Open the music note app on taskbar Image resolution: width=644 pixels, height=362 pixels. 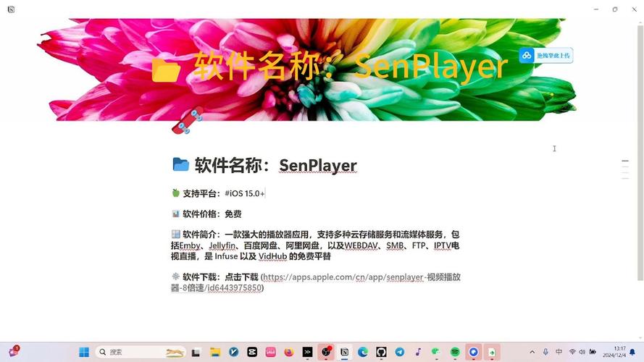click(x=418, y=352)
